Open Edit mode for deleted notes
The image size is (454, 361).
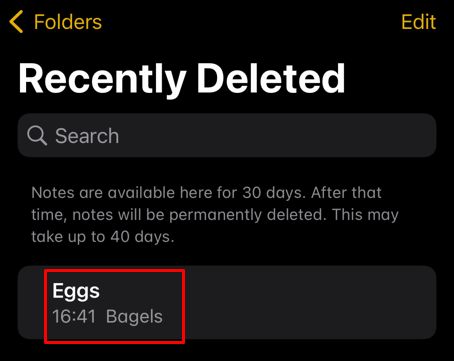[418, 22]
